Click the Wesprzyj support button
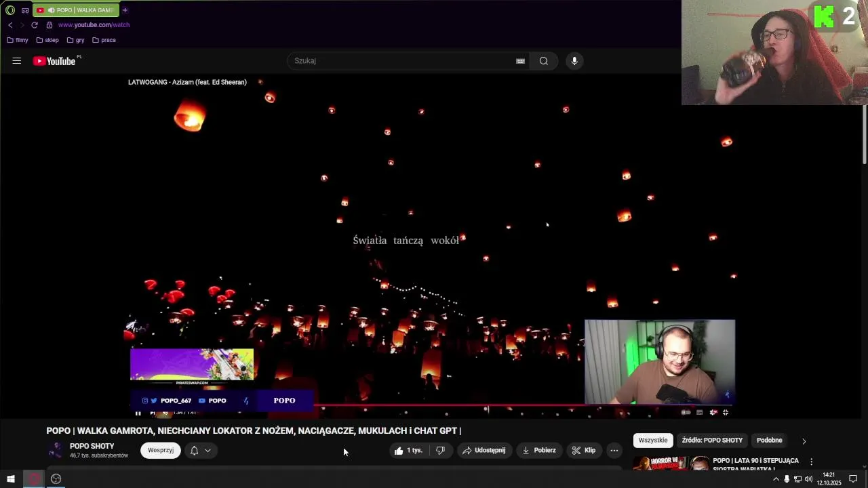Image resolution: width=868 pixels, height=488 pixels. [x=161, y=450]
